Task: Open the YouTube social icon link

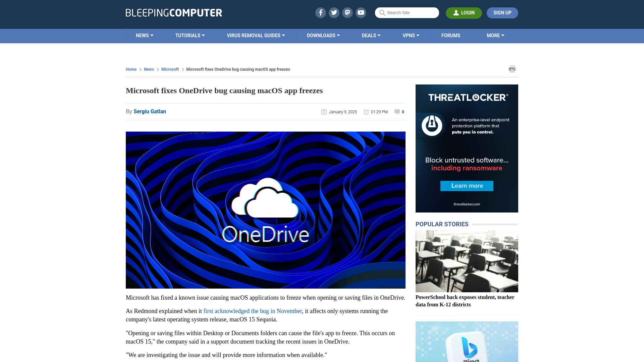Action: pyautogui.click(x=361, y=12)
